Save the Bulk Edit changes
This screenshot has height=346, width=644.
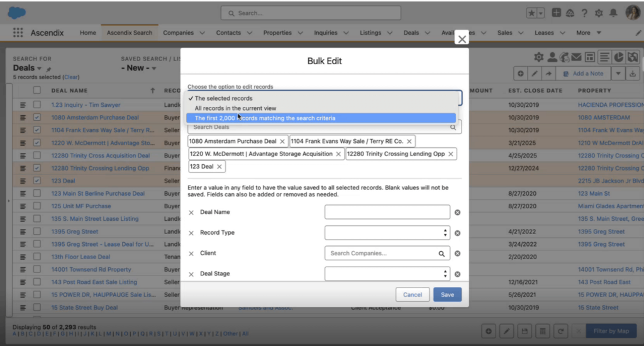pyautogui.click(x=447, y=295)
